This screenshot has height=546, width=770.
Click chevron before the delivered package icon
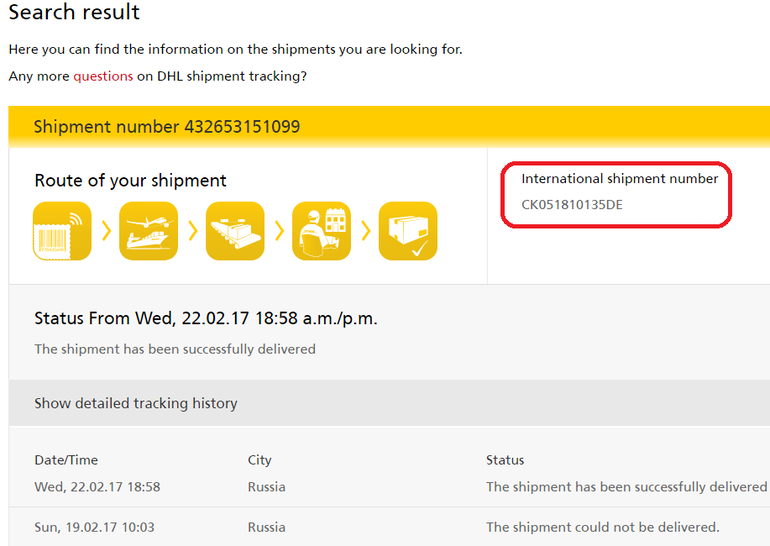pyautogui.click(x=365, y=231)
